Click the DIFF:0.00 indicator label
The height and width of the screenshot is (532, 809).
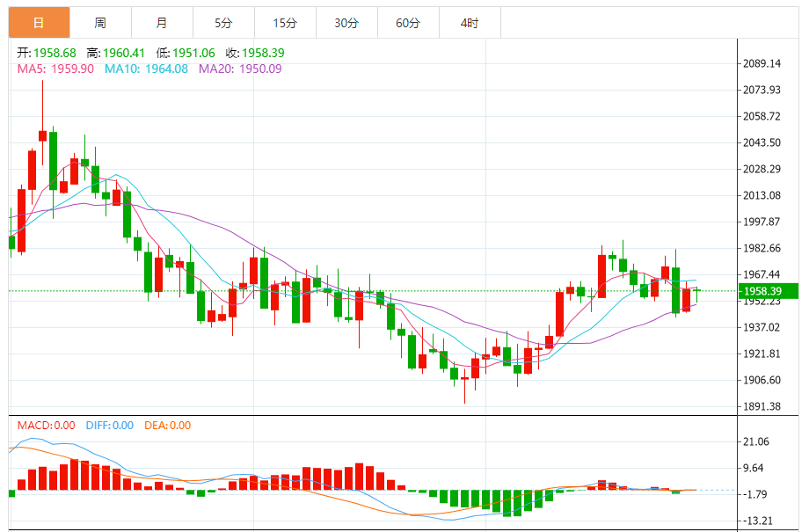[109, 426]
